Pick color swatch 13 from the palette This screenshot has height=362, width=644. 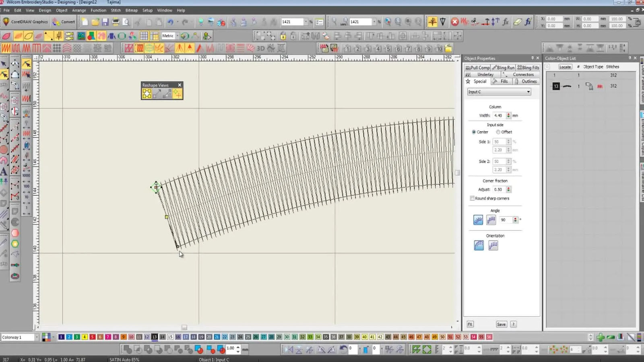point(155,337)
